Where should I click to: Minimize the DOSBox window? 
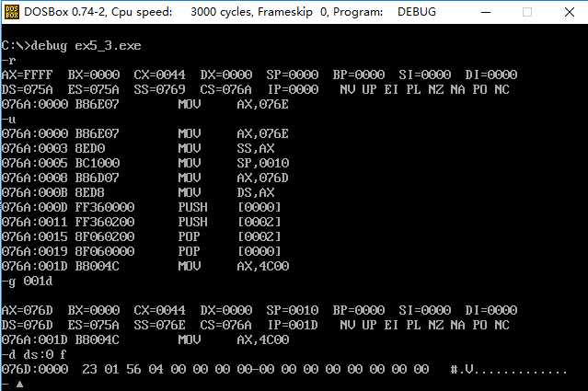click(486, 12)
